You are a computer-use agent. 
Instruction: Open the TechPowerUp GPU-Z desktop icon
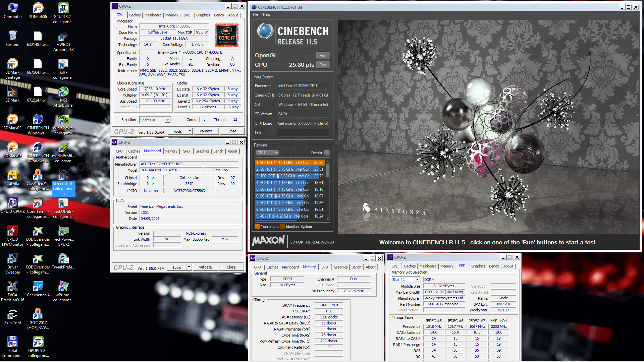pos(63,236)
